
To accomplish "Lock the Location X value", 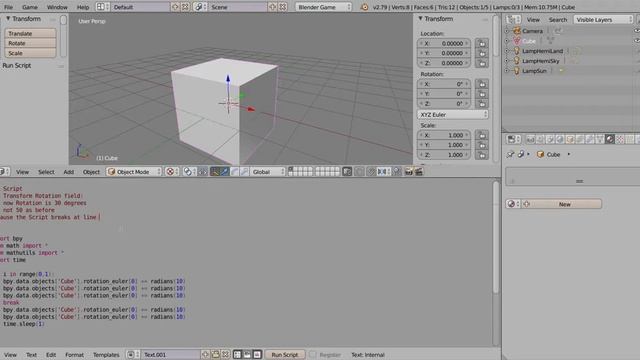I will point(482,43).
